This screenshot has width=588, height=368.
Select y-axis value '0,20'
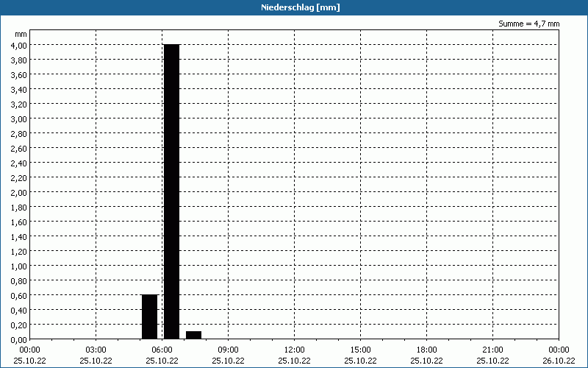18,325
